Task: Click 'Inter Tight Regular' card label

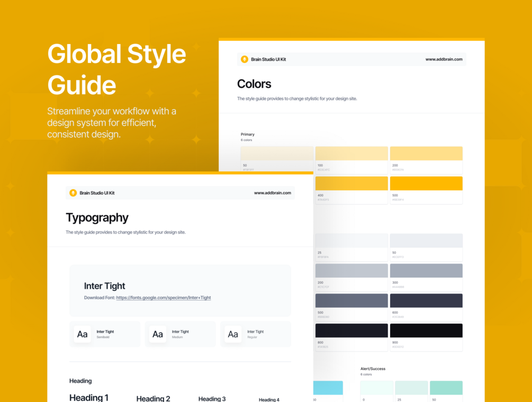Action: [x=256, y=334]
